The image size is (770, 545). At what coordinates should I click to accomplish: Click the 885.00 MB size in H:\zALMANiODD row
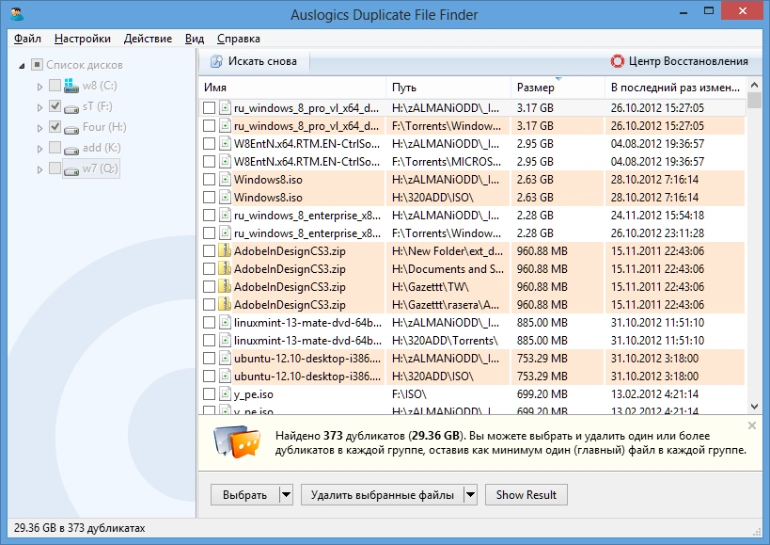(x=542, y=323)
